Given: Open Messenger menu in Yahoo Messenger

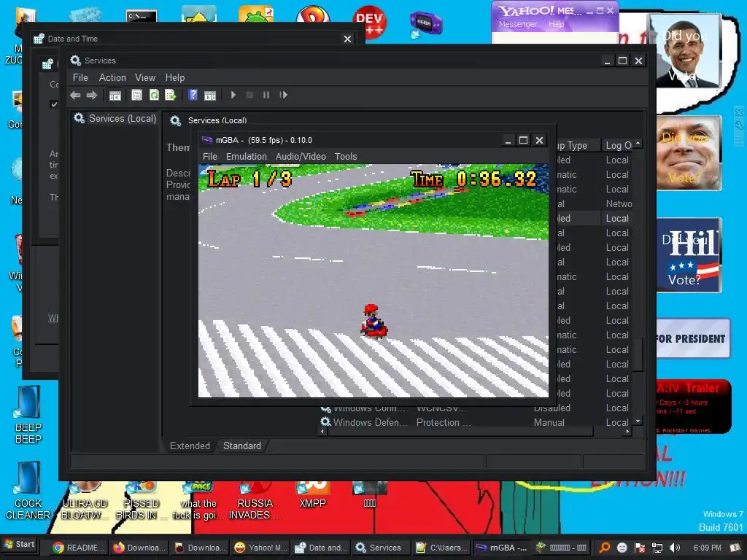Looking at the screenshot, I should point(518,24).
